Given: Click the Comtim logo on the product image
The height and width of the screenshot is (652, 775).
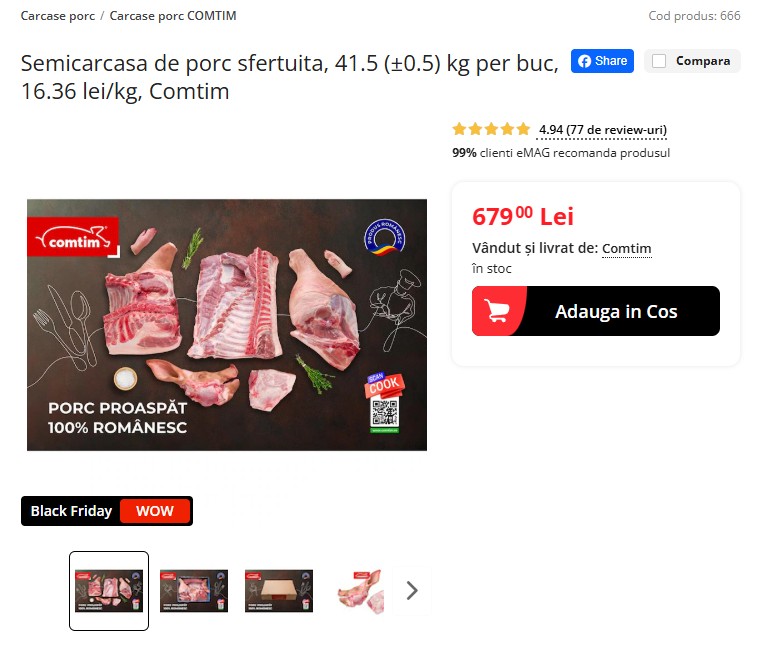Looking at the screenshot, I should 73,237.
